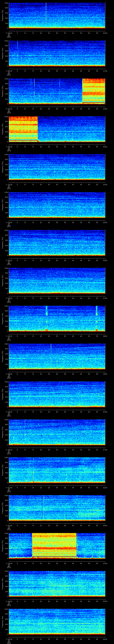Click the 32:00 end time label
Screen dimensions: 114x644
click(105, 109)
